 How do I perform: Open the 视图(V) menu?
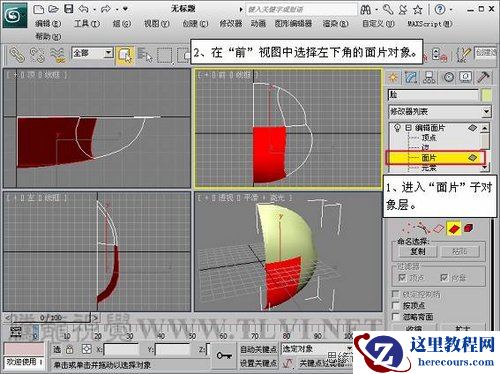coord(156,24)
